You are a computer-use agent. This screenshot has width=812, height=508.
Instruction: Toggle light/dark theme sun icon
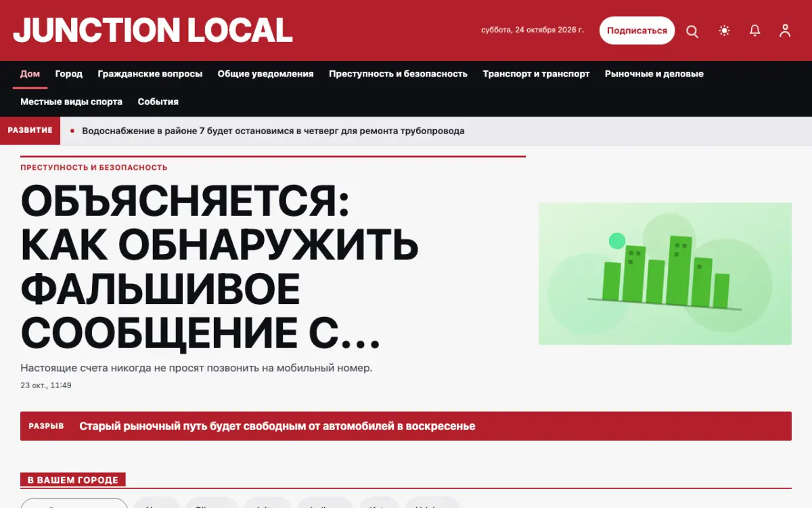pyautogui.click(x=725, y=30)
